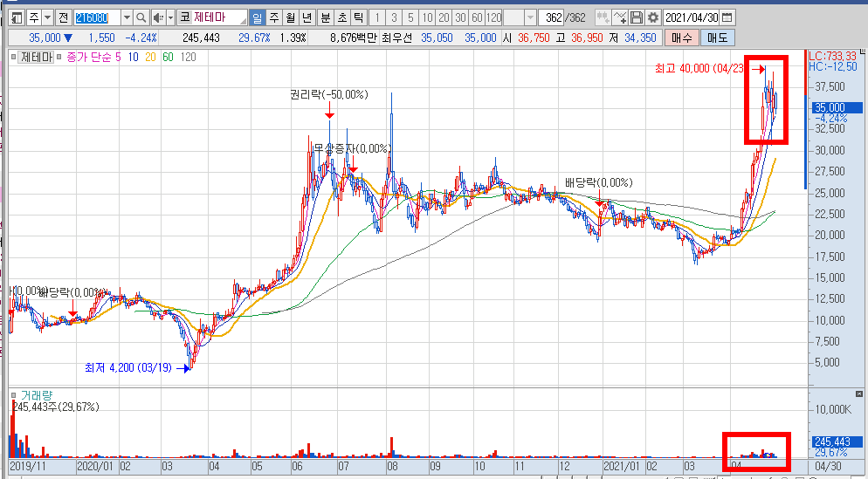Switch to 월 monthly period
Image resolution: width=868 pixels, height=479 pixels.
pos(290,17)
